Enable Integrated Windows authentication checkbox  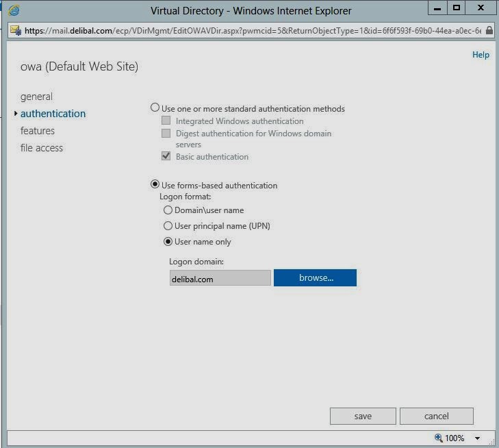coord(166,121)
